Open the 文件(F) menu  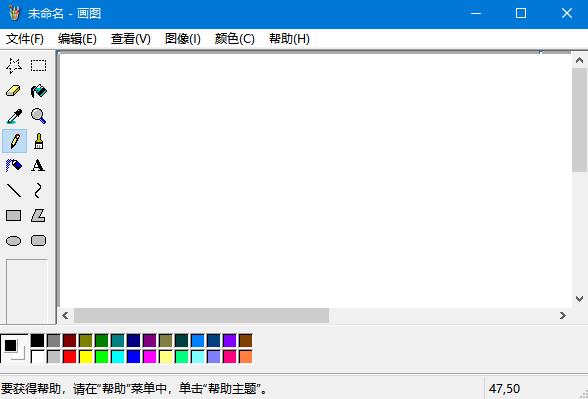pyautogui.click(x=25, y=39)
